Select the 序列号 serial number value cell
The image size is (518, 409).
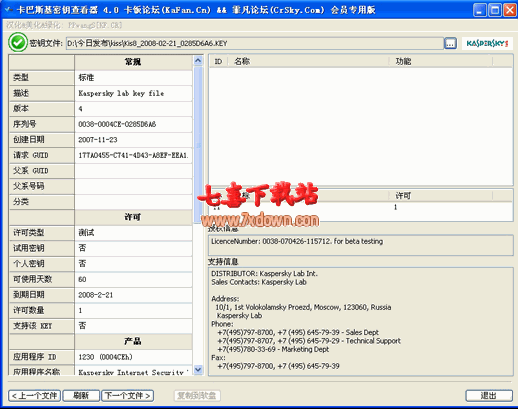pos(133,124)
